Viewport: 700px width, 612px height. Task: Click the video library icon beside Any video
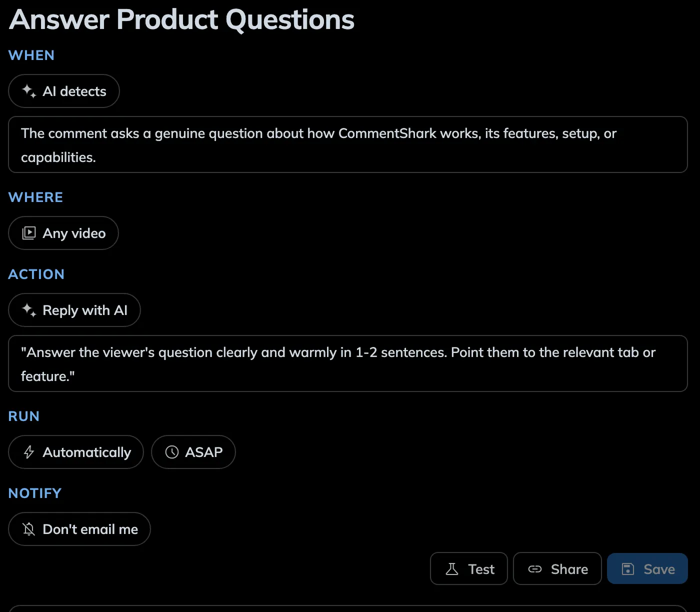[29, 233]
